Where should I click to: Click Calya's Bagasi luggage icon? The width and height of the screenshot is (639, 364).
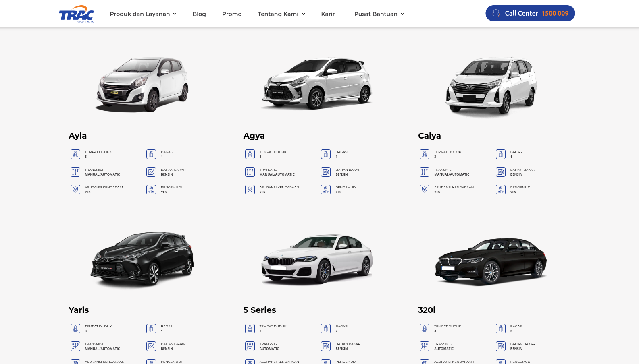click(501, 154)
